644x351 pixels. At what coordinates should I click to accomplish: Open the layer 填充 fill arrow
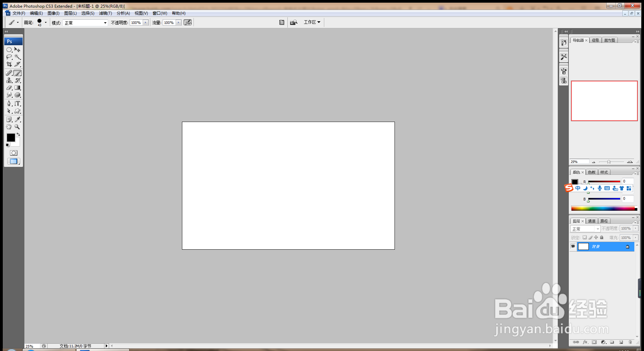coord(636,238)
